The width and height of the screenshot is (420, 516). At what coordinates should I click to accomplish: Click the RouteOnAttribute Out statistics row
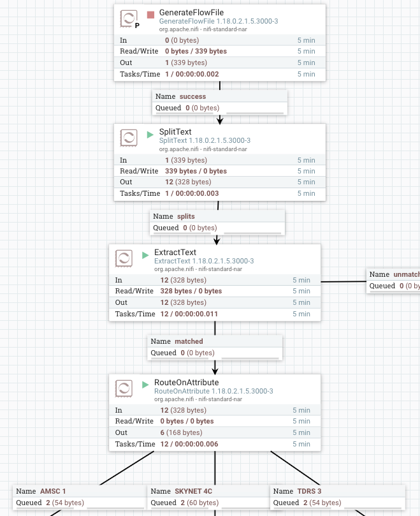(215, 432)
